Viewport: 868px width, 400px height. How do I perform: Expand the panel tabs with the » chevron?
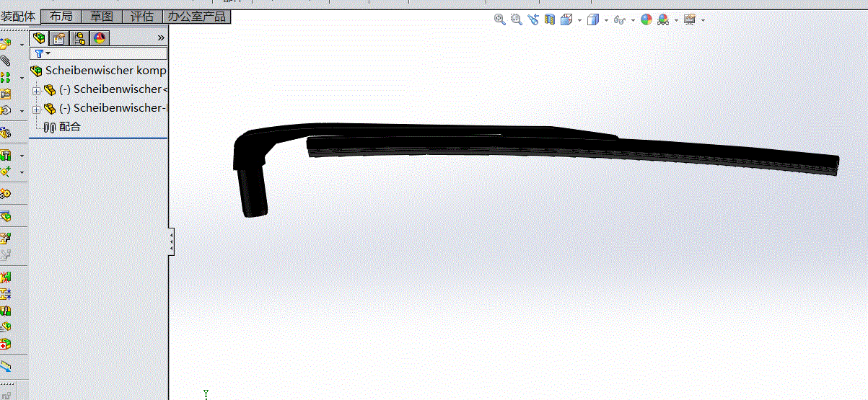pos(161,37)
